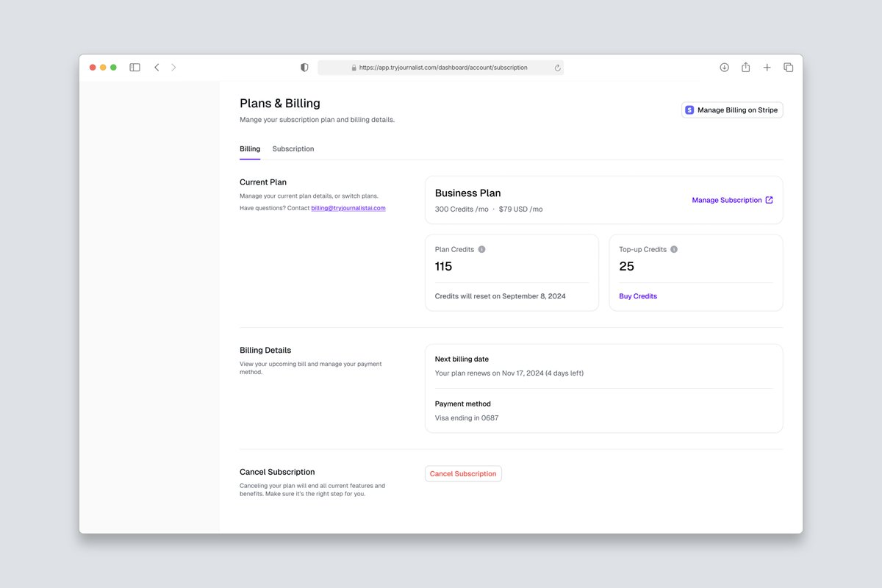Toggle the Safari sidebar icon

coord(135,68)
